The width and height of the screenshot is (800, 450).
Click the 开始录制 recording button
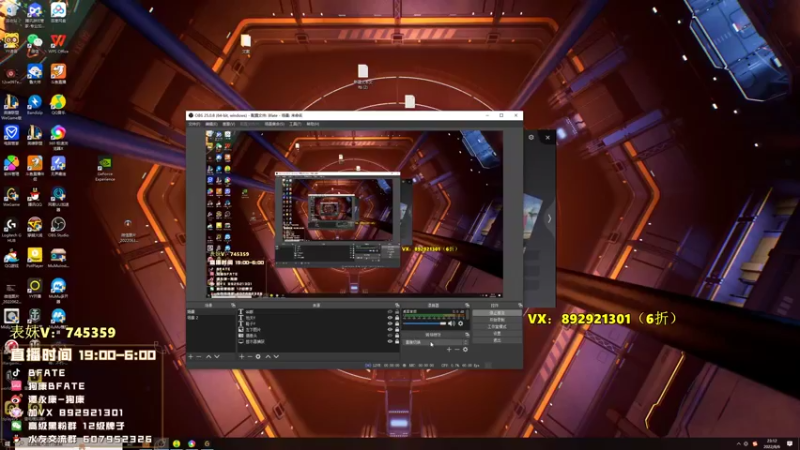497,319
